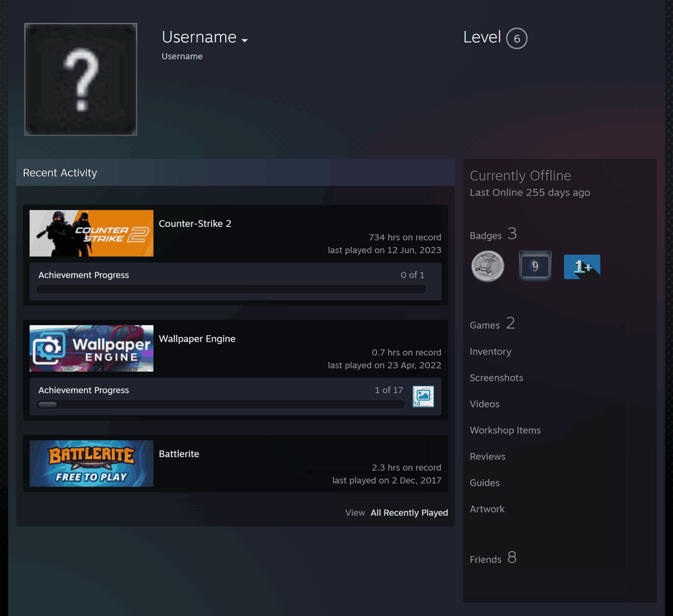Open the Artwork section
The image size is (673, 616).
(487, 509)
